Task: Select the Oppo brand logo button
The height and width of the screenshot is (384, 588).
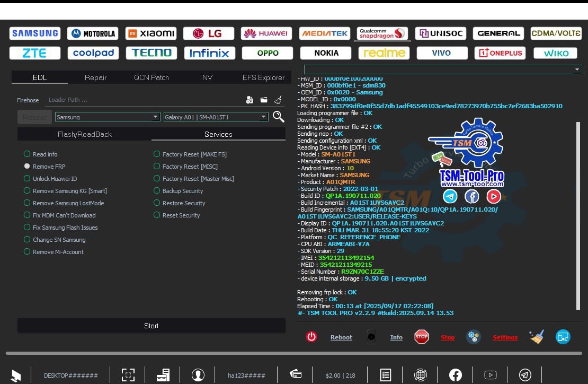Action: point(268,53)
